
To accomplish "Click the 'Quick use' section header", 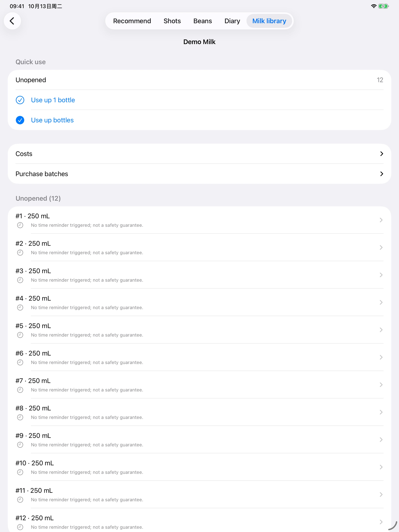I will (x=31, y=62).
